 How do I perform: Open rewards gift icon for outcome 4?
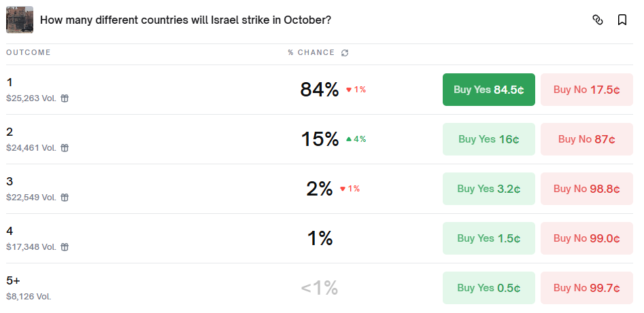coord(65,247)
